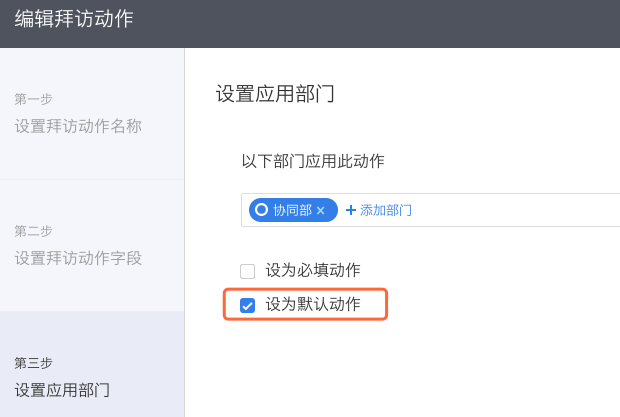Click the circle icon in 协同部 tag

point(262,210)
